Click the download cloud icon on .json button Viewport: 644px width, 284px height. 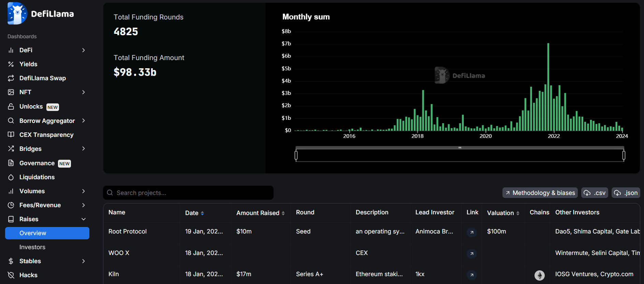(x=617, y=193)
